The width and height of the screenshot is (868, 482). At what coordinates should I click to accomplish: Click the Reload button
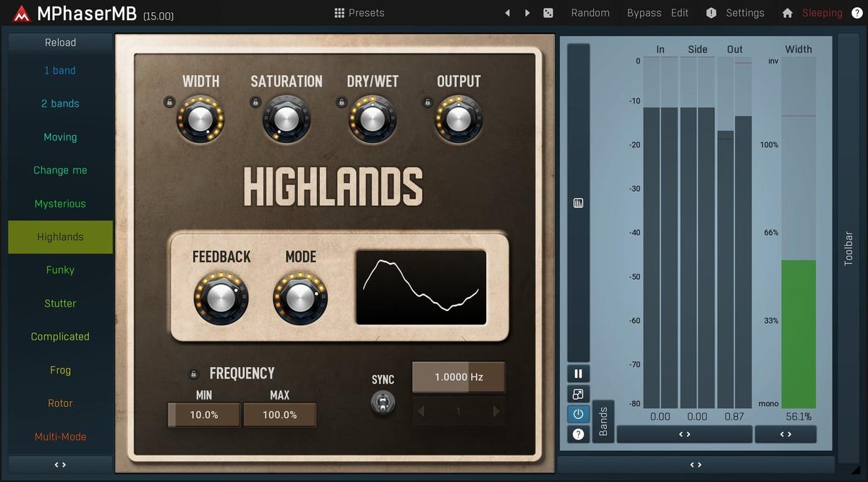pos(60,43)
